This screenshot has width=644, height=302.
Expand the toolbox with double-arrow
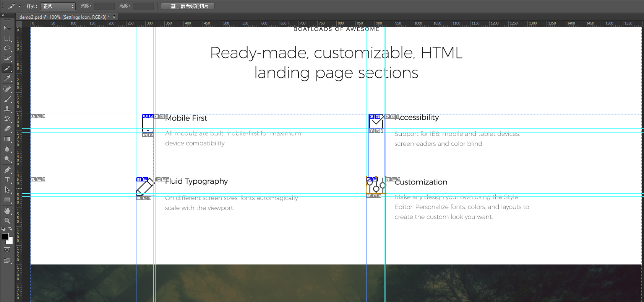3,15
